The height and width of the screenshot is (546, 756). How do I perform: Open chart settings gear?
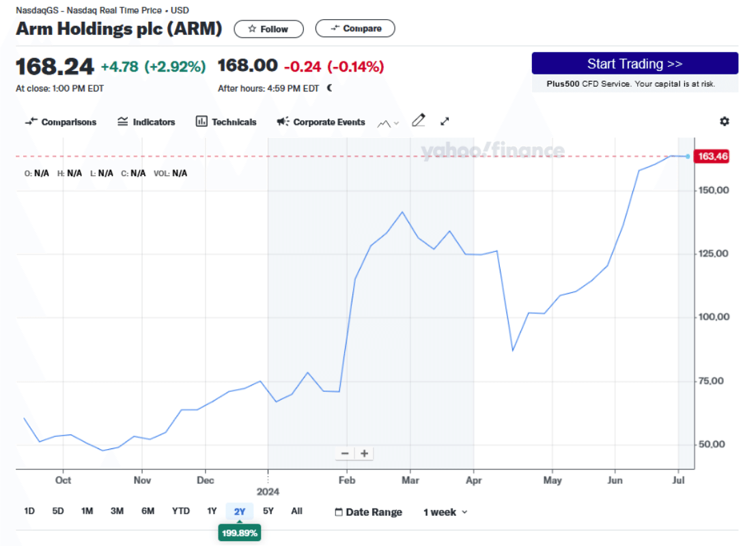pyautogui.click(x=724, y=121)
